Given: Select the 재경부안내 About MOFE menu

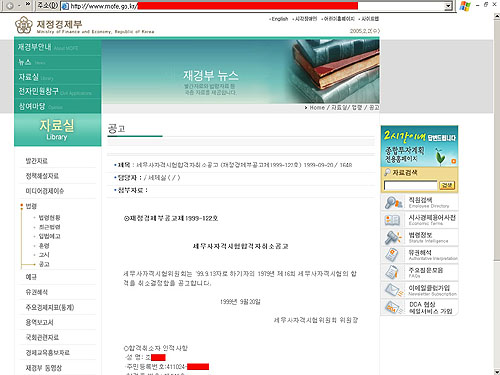Looking at the screenshot, I should pos(58,47).
